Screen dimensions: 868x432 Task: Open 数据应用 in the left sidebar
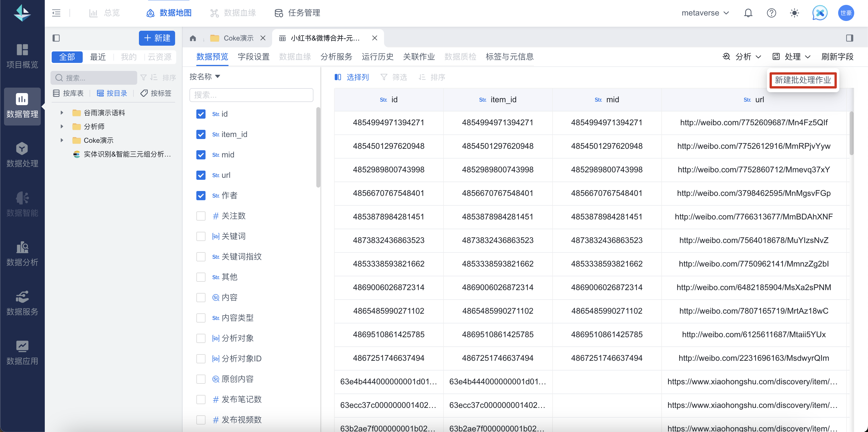tap(22, 353)
